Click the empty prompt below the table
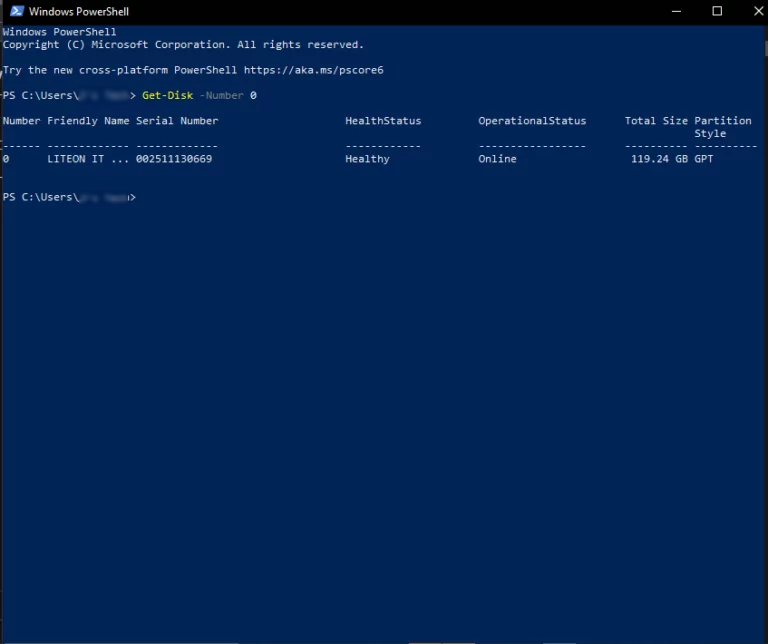 coord(69,197)
